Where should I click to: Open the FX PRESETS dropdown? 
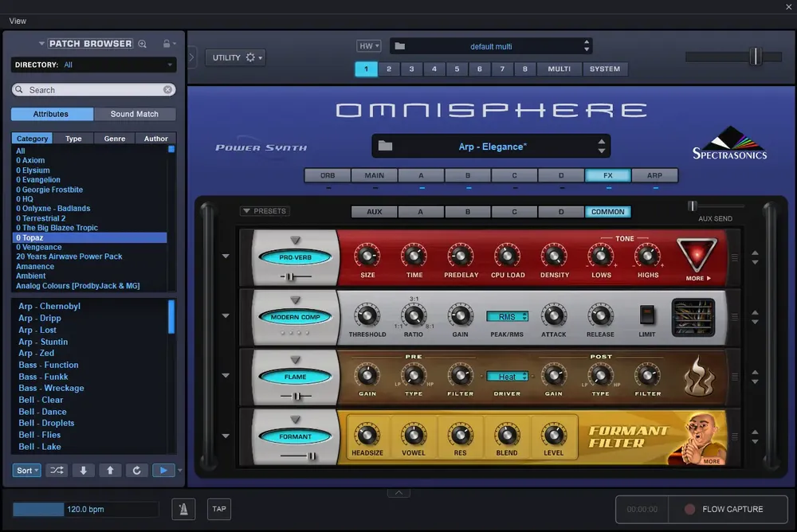pyautogui.click(x=265, y=211)
